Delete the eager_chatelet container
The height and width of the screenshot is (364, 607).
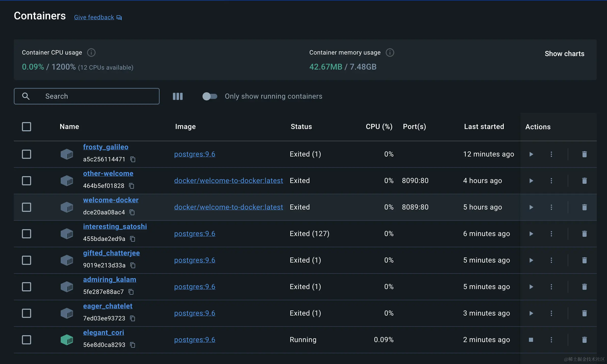584,313
